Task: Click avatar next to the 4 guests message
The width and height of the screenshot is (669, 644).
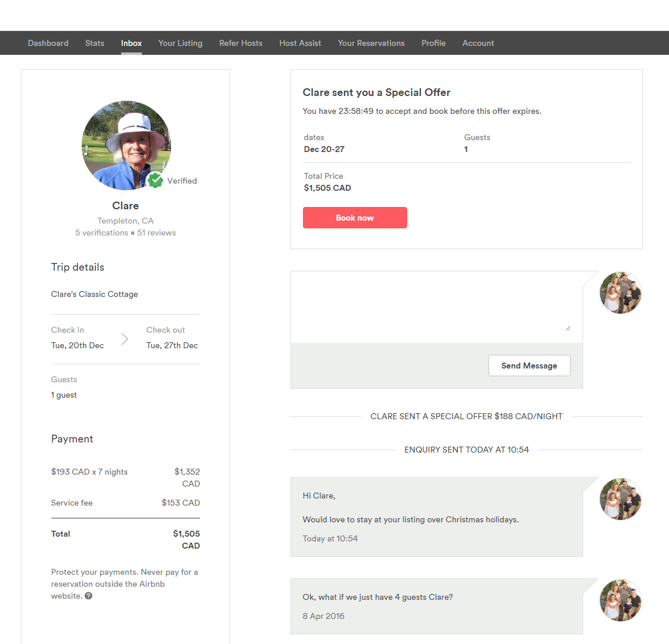Action: (x=620, y=600)
